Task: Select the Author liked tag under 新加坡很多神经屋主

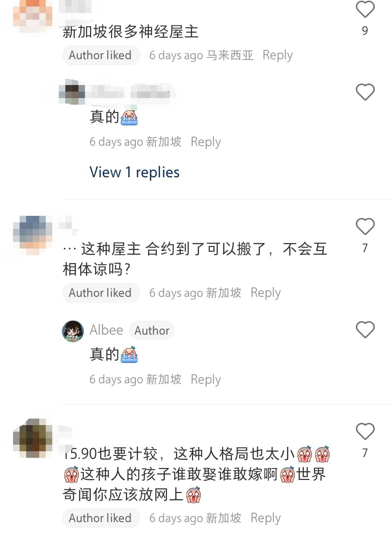Action: coord(101,55)
